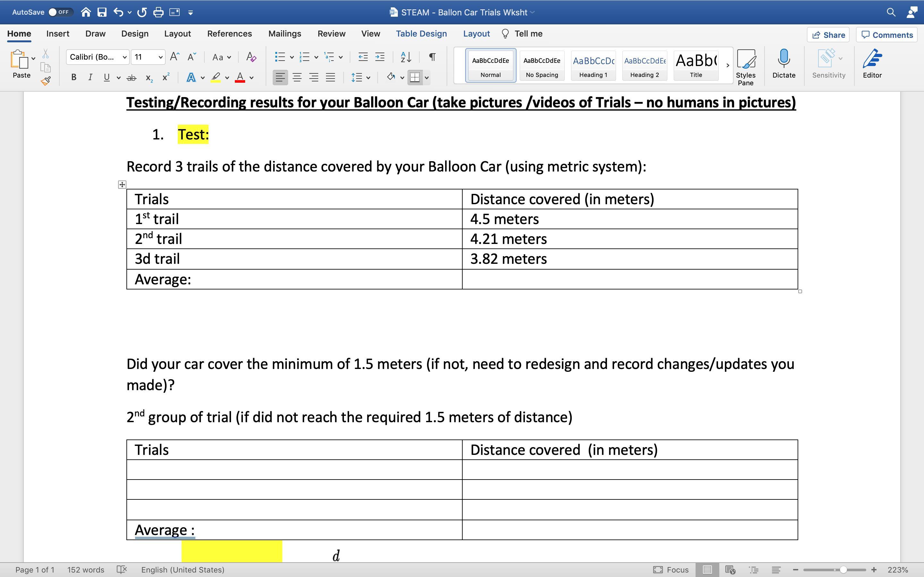The width and height of the screenshot is (924, 577).
Task: Toggle the AutoSave switch
Action: 60,12
